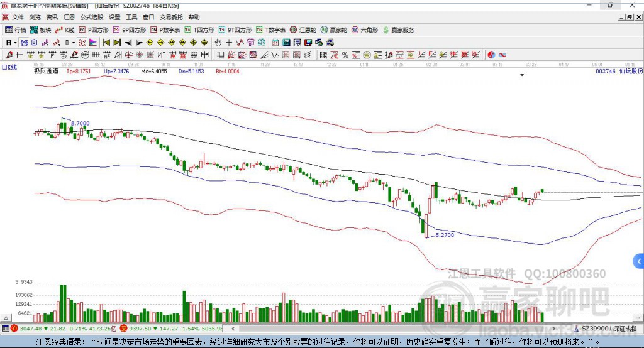Click the 日K线 label
The width and height of the screenshot is (644, 348).
tap(9, 67)
